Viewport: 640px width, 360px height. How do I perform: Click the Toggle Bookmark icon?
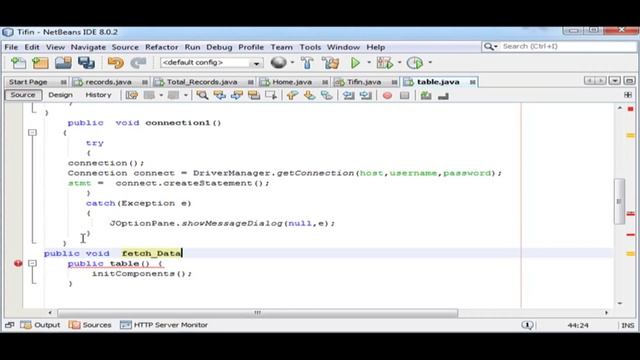326,96
